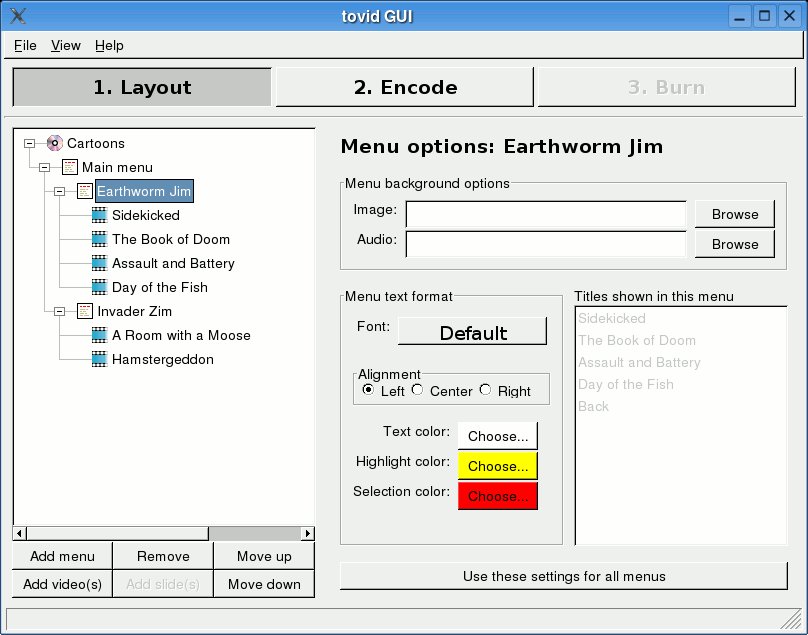This screenshot has height=635, width=808.
Task: Select Right alignment radio button
Action: pyautogui.click(x=485, y=390)
